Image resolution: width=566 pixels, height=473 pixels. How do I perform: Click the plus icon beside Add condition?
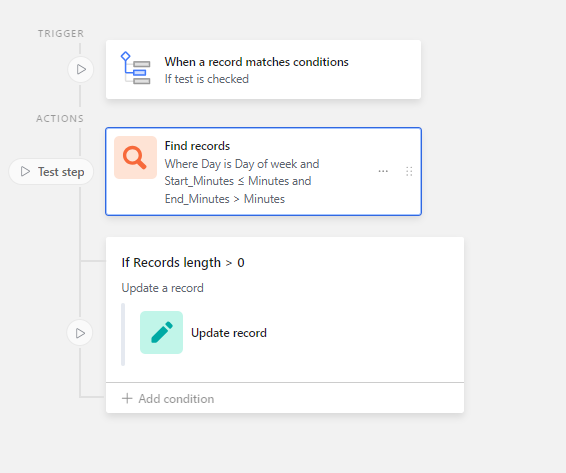coord(127,399)
